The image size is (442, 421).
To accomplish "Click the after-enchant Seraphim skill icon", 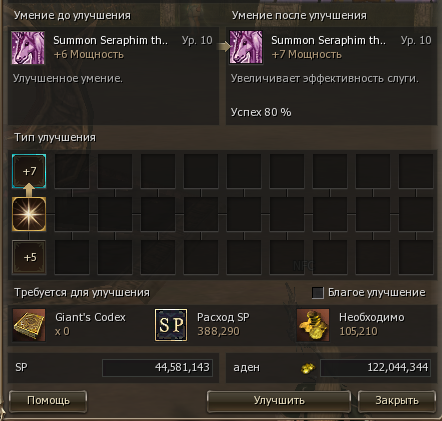I will coord(246,47).
